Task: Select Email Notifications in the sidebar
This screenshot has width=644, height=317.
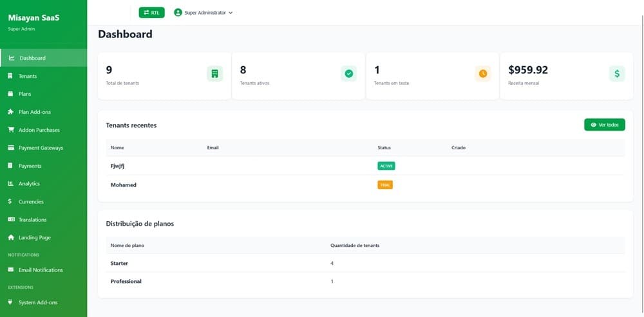Action: (x=41, y=270)
